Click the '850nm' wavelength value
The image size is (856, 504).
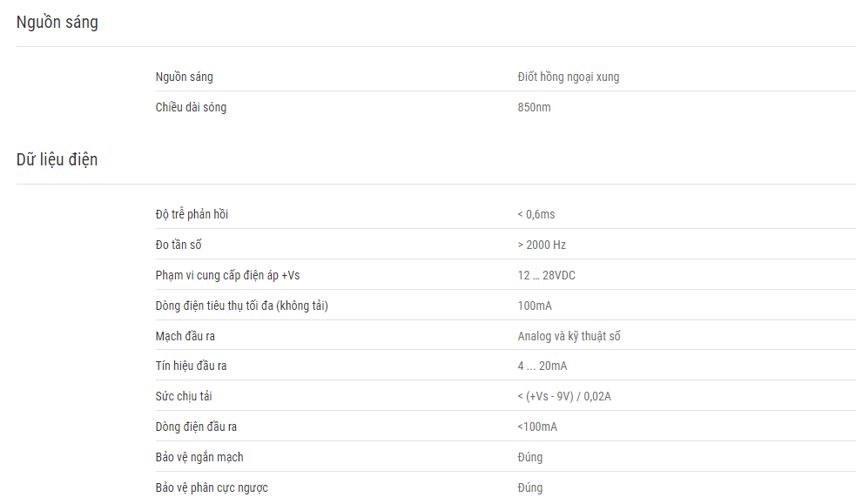534,107
